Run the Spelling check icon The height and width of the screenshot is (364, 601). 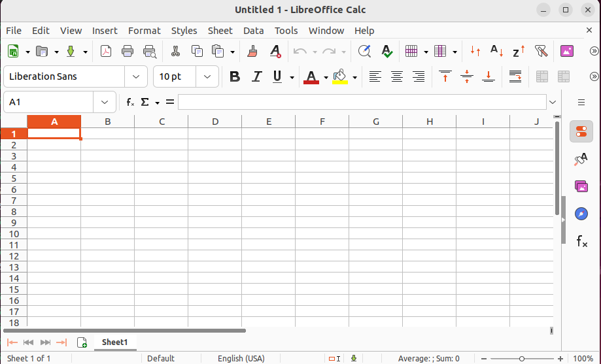pyautogui.click(x=386, y=51)
